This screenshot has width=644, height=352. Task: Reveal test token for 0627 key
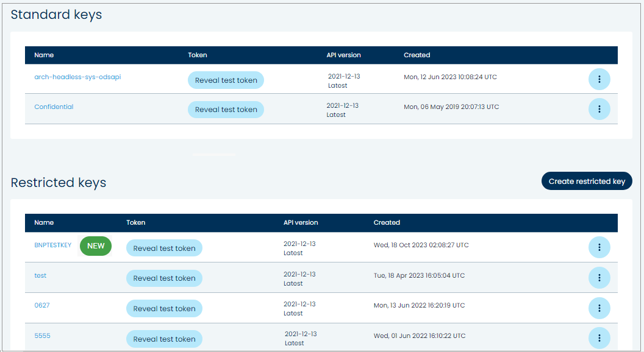tap(164, 309)
